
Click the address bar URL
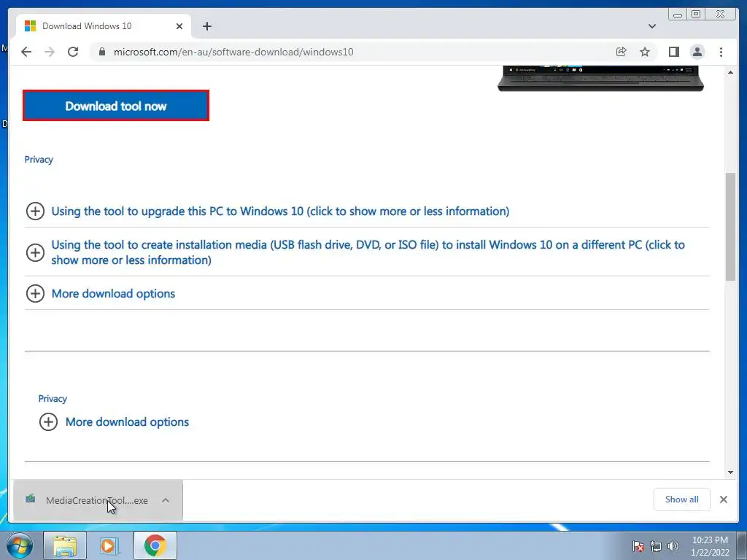(233, 52)
